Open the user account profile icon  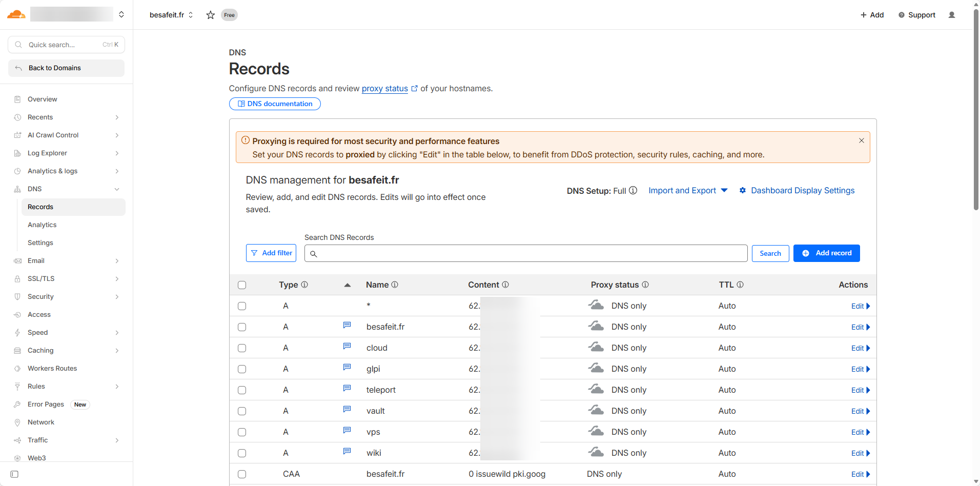coord(952,15)
